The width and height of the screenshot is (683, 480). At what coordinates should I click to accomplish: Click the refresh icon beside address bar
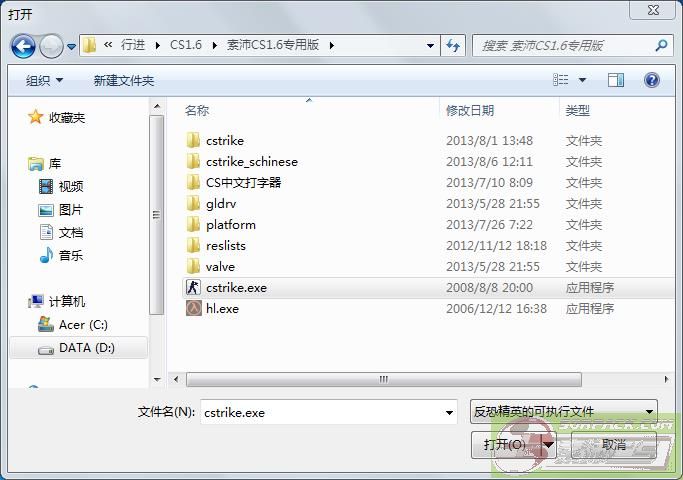454,45
